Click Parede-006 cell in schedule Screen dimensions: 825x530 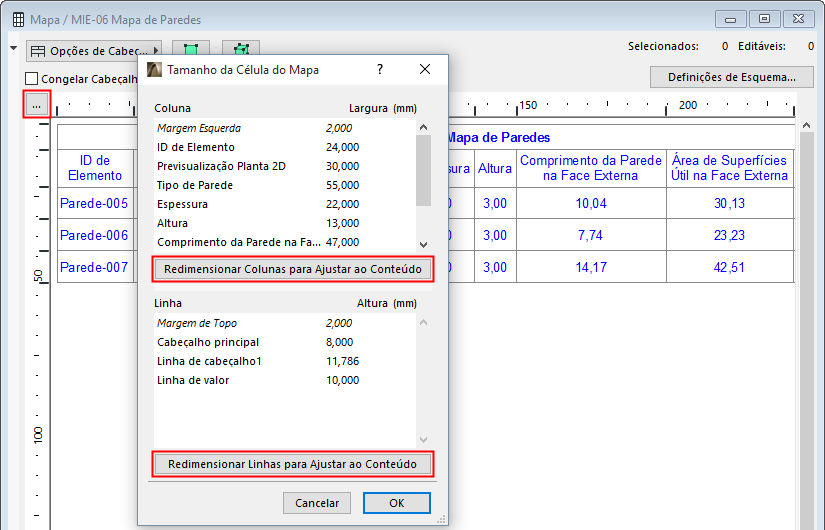[x=94, y=235]
